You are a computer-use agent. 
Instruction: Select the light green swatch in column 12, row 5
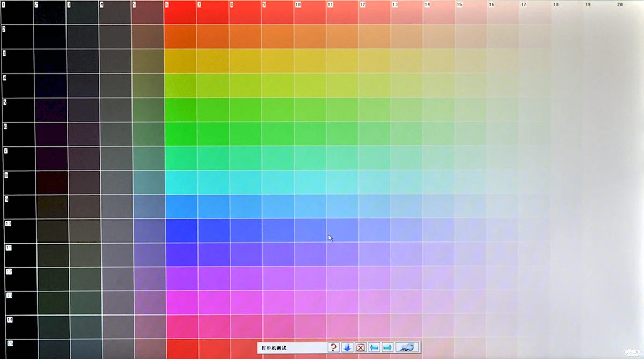[375, 110]
